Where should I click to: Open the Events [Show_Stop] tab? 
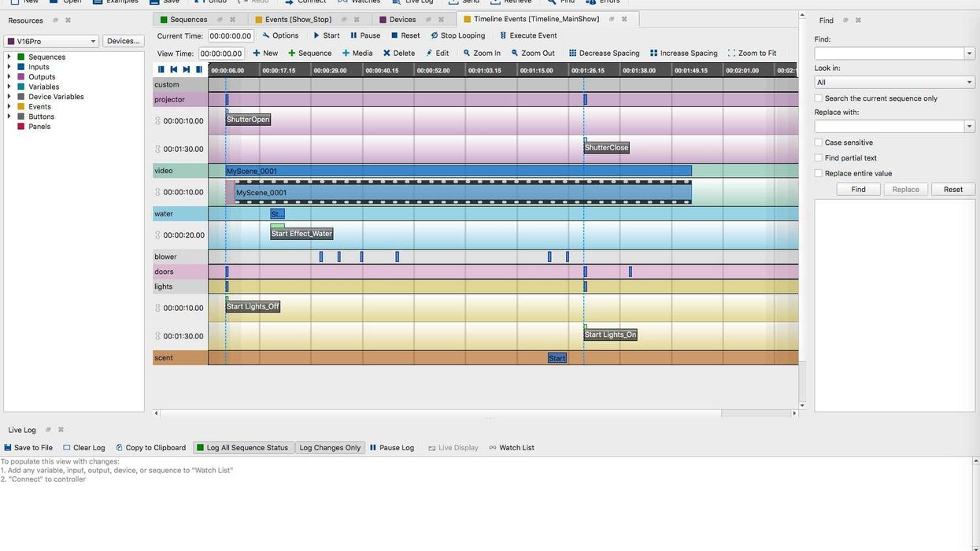(298, 20)
